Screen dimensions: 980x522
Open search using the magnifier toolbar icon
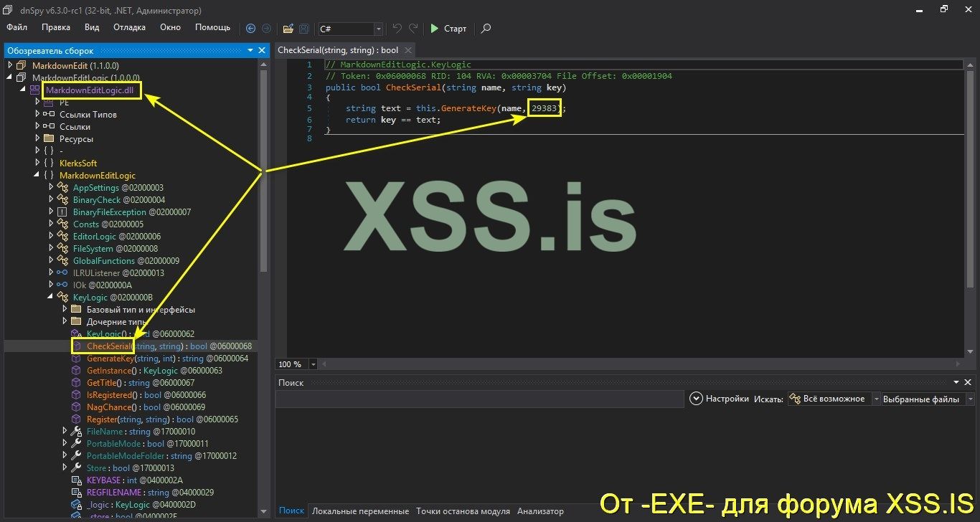[x=486, y=29]
